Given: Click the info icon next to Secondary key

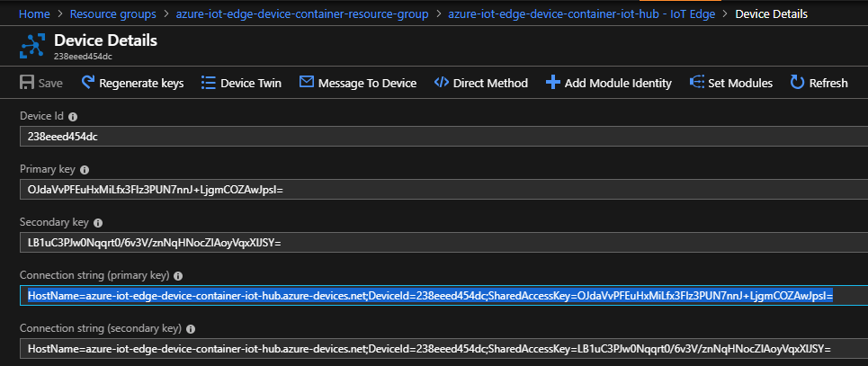Looking at the screenshot, I should click(x=98, y=223).
